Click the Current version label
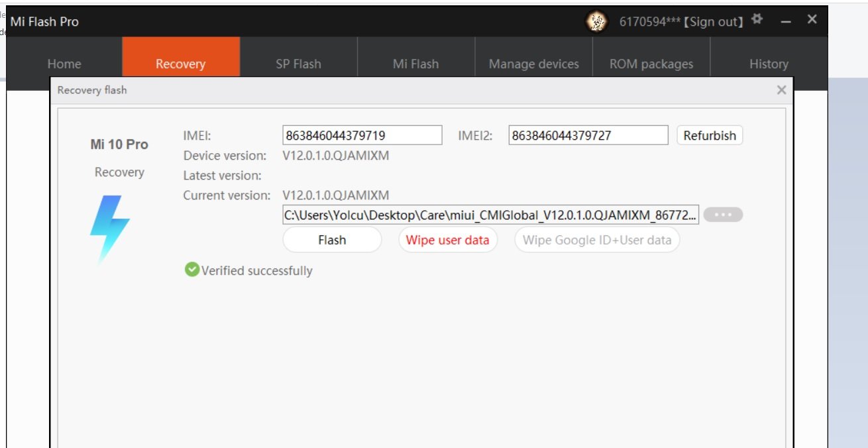 click(227, 196)
